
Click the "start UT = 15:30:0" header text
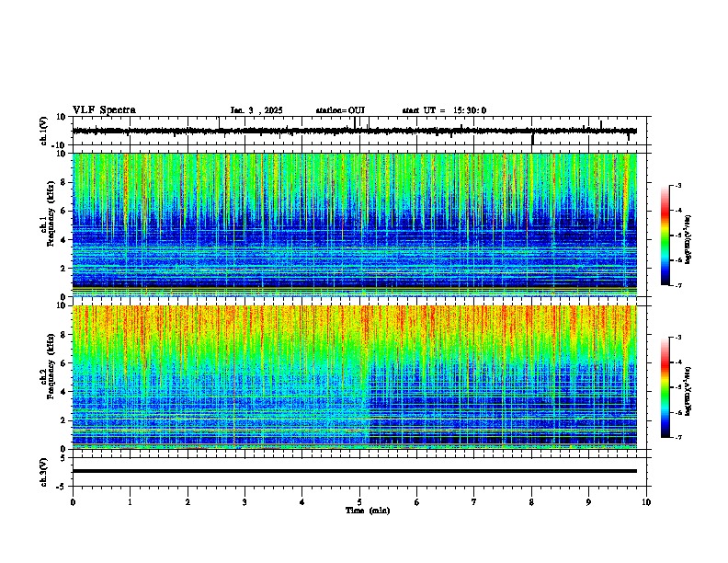pos(444,110)
